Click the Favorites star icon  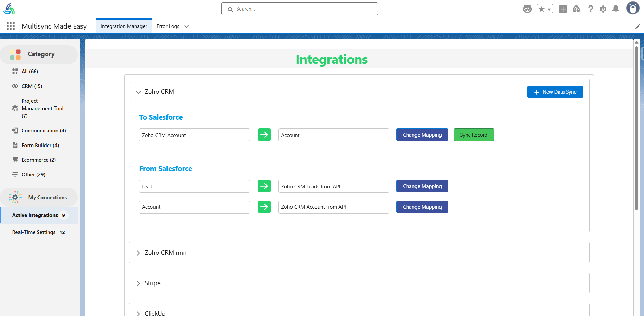click(x=542, y=9)
